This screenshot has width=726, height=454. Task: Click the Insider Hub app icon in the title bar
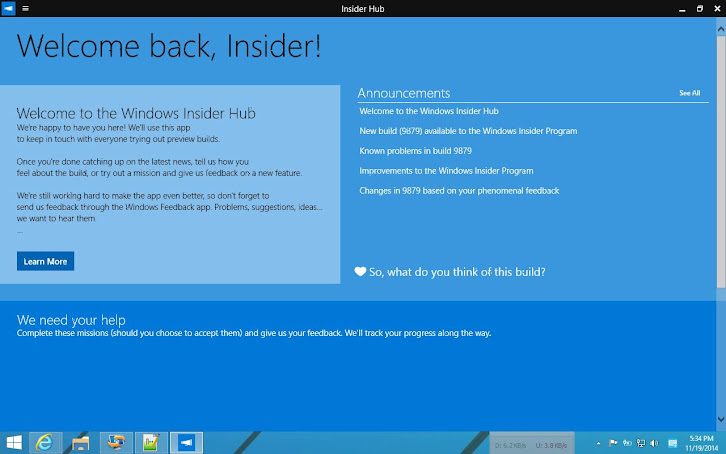(x=8, y=8)
